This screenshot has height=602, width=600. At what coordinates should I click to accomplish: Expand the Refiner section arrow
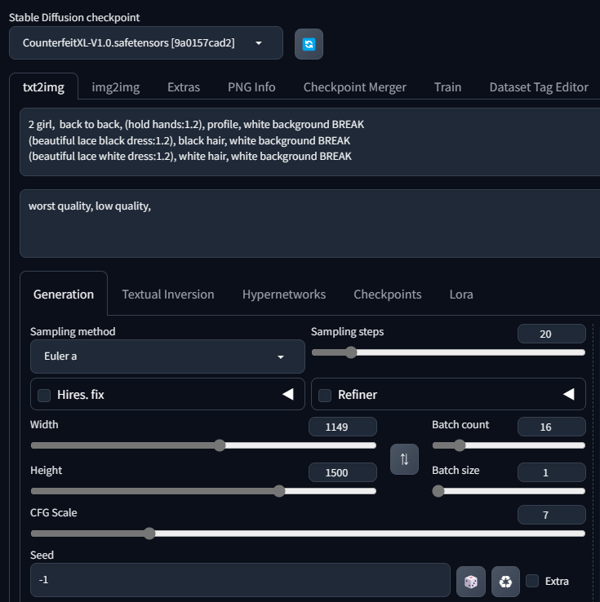569,394
